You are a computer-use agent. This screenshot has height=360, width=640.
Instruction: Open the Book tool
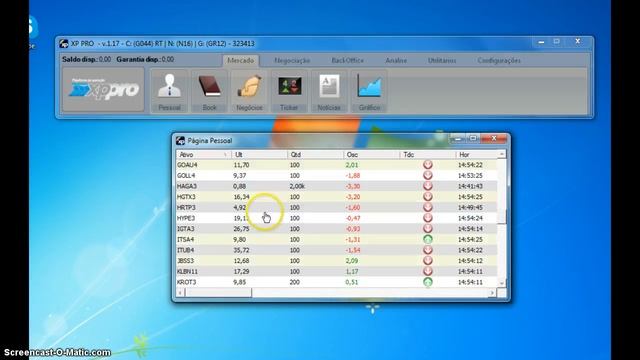(209, 91)
